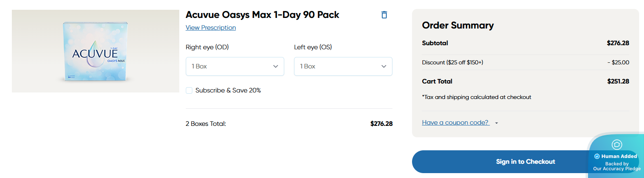Remove Acuvue Oasys Max with trash icon

[384, 15]
